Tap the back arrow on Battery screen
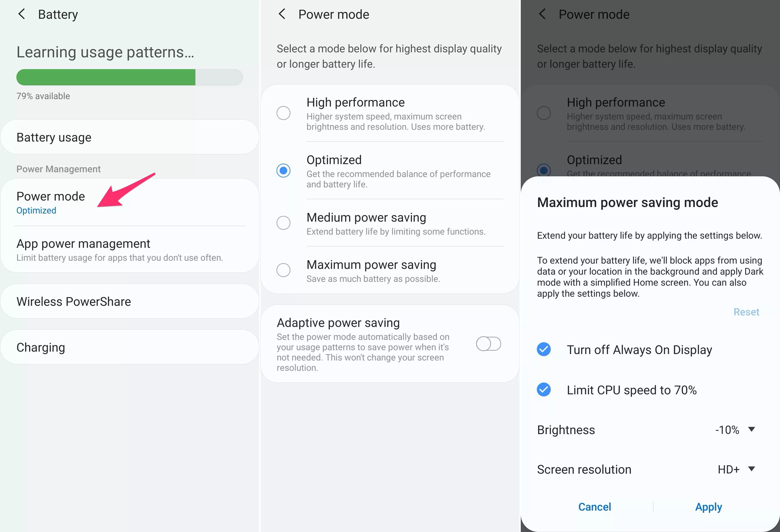 pos(22,14)
